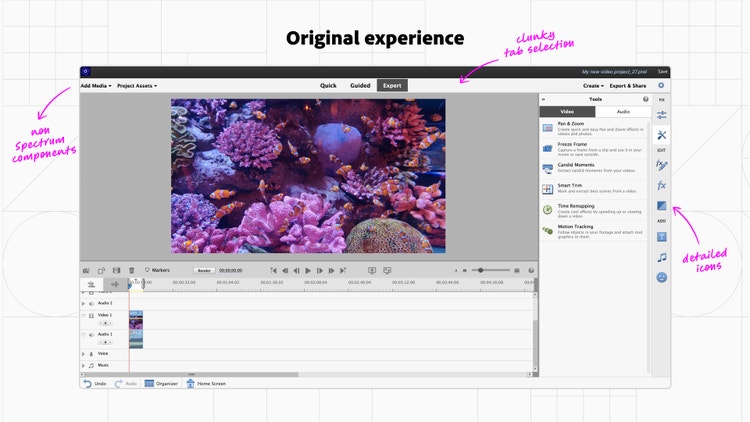Choose the Freeze Frame tool
Viewport: 750px width, 422px height.
coord(594,149)
